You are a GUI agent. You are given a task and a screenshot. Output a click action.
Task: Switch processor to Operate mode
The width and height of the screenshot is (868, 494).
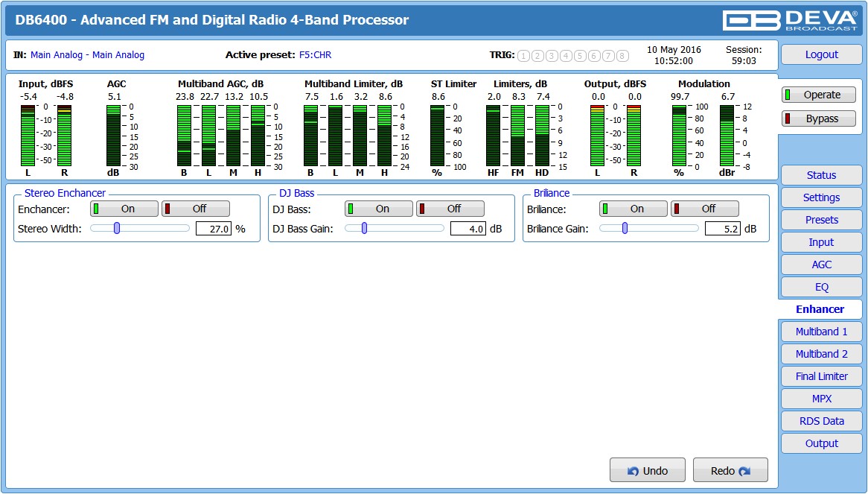pyautogui.click(x=819, y=95)
